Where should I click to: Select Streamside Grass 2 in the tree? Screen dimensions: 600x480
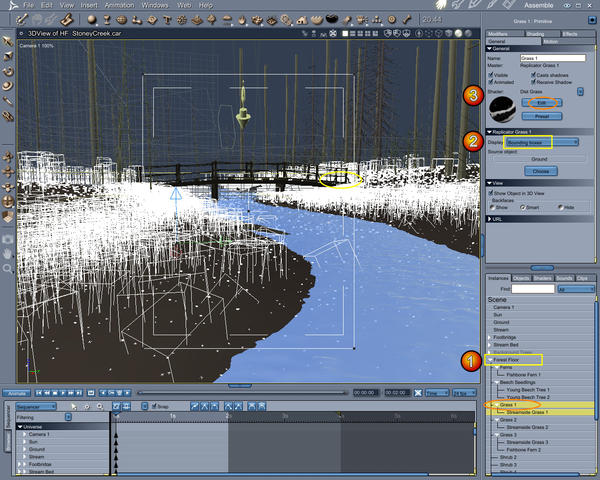point(527,427)
